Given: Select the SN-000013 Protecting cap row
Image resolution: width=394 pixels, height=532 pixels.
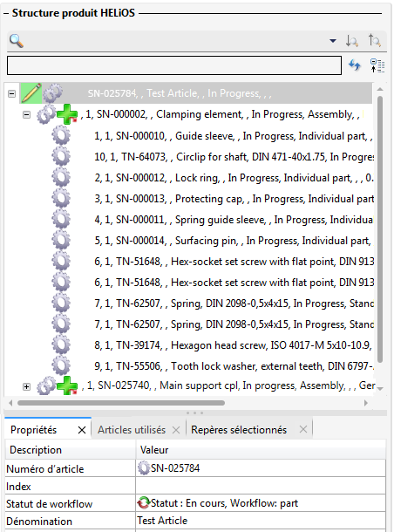Looking at the screenshot, I should click(234, 199).
